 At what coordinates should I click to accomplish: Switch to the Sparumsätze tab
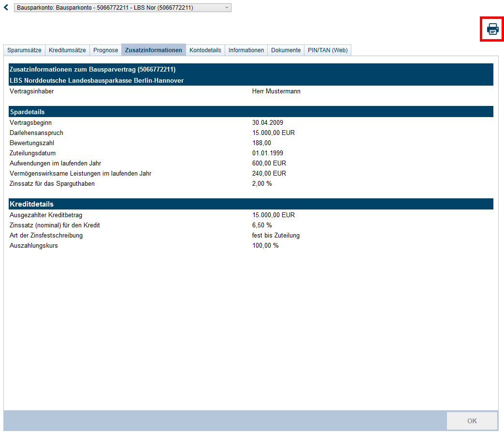[24, 50]
